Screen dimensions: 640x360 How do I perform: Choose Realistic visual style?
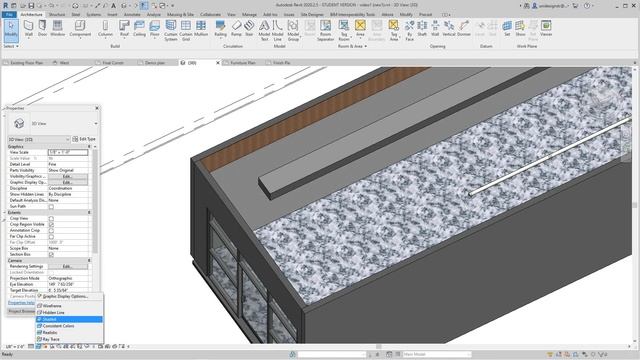tap(69, 333)
